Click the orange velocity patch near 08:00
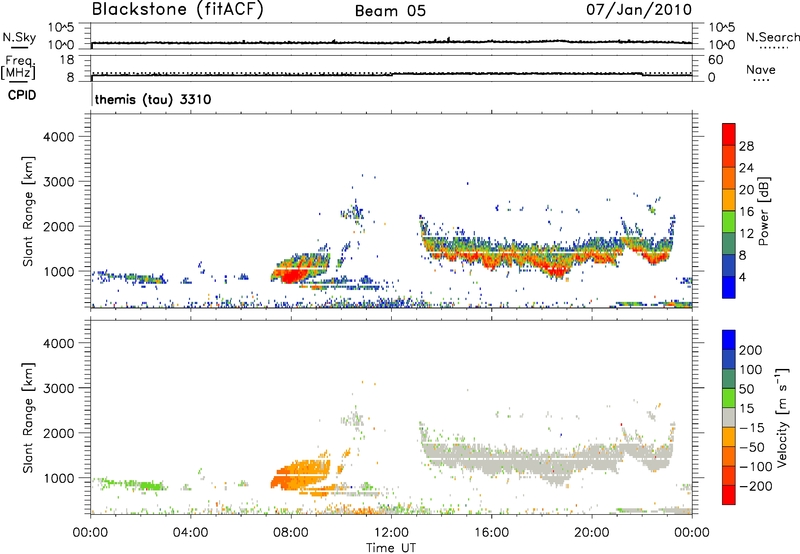This screenshot has height=554, width=800. (x=300, y=473)
